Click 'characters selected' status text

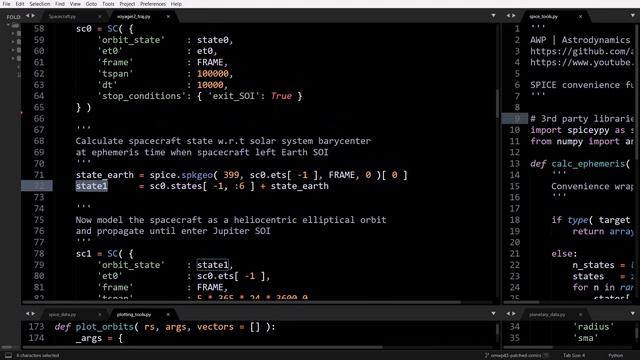(x=38, y=356)
